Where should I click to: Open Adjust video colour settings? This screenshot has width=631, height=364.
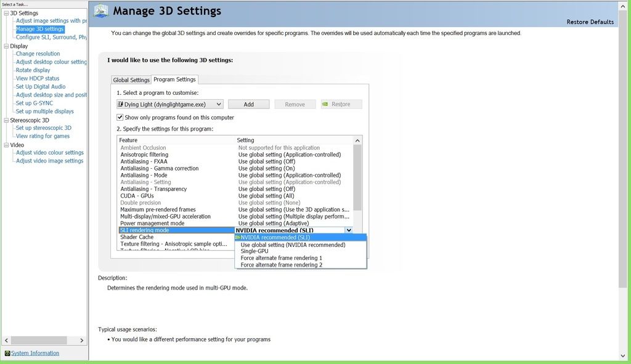[50, 153]
